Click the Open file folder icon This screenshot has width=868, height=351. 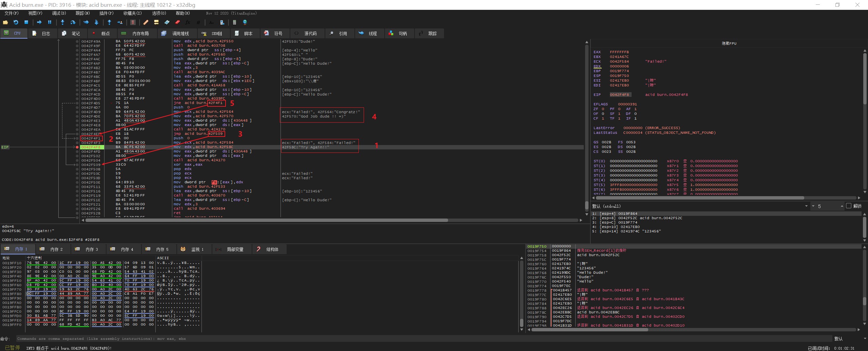[x=5, y=22]
